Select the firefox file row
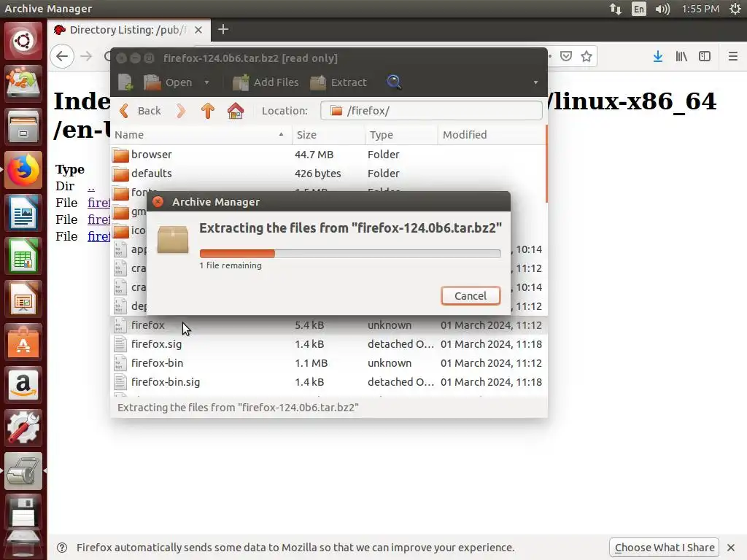Image resolution: width=747 pixels, height=560 pixels. pyautogui.click(x=328, y=325)
